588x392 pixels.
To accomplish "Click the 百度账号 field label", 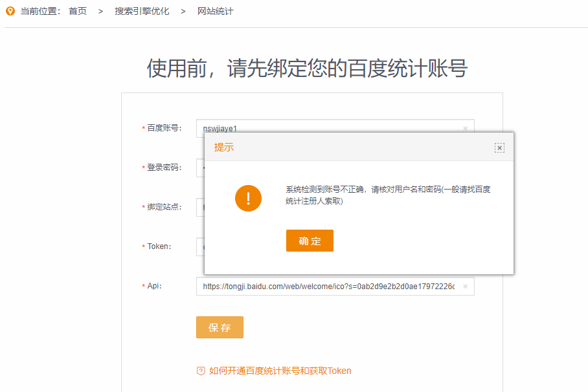I will pos(164,128).
